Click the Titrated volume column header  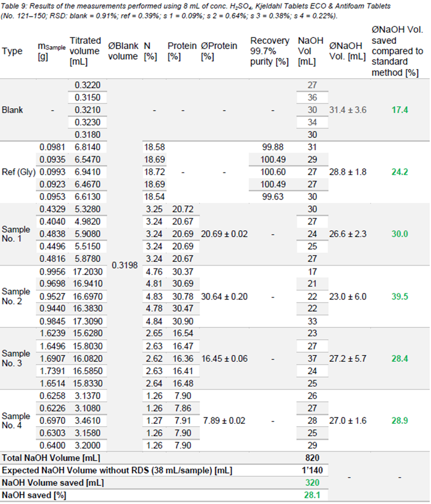tap(85, 51)
